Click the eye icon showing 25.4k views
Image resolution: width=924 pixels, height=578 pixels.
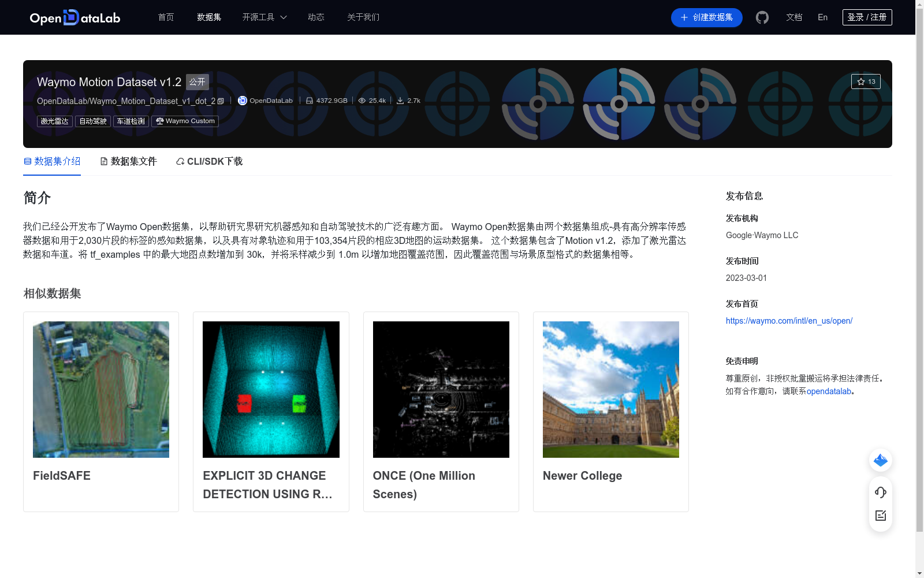pyautogui.click(x=362, y=100)
